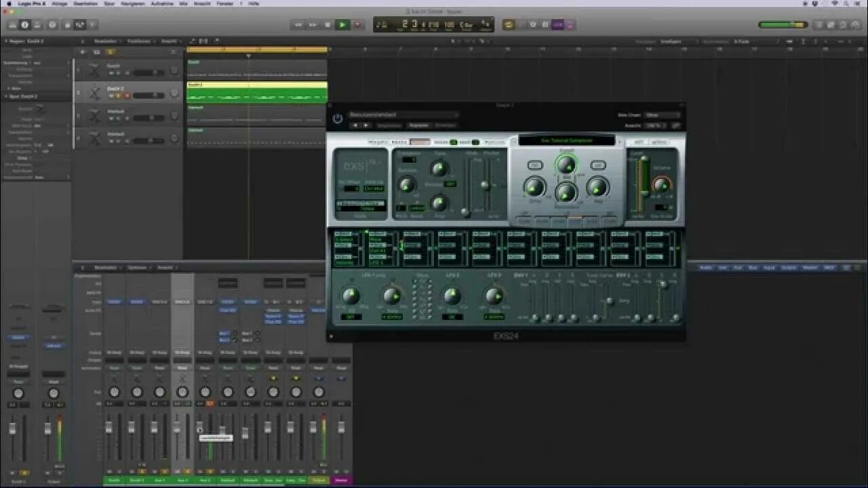
Task: Click the edit button in EXS24
Action: point(638,142)
